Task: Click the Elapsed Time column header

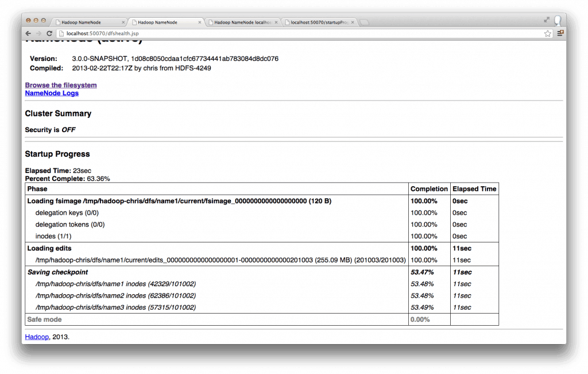Action: pyautogui.click(x=474, y=189)
